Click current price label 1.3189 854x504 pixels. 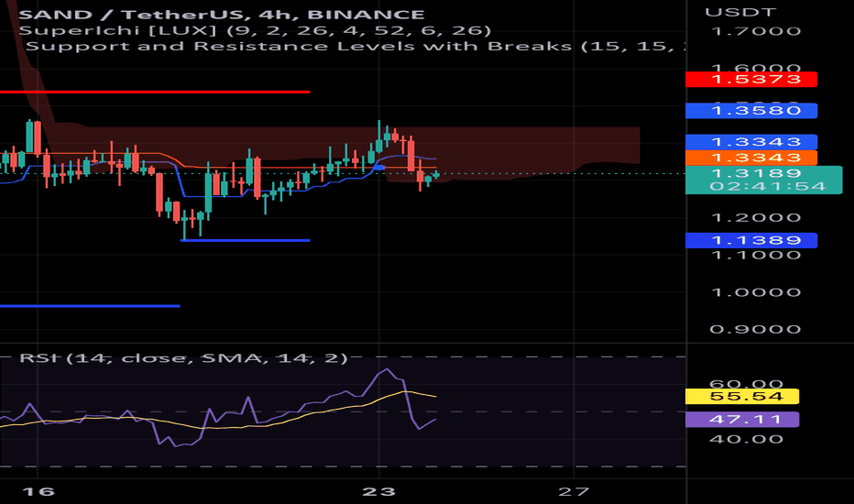pos(756,173)
